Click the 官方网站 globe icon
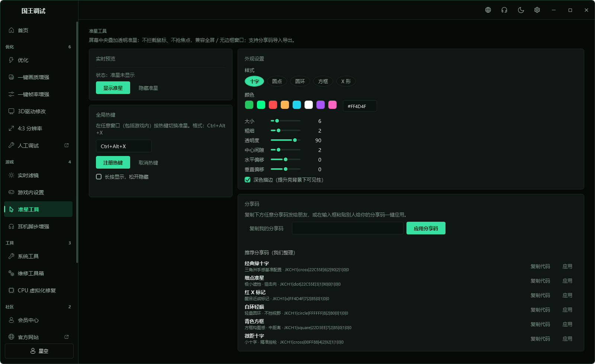This screenshot has height=364, width=595. (x=11, y=337)
